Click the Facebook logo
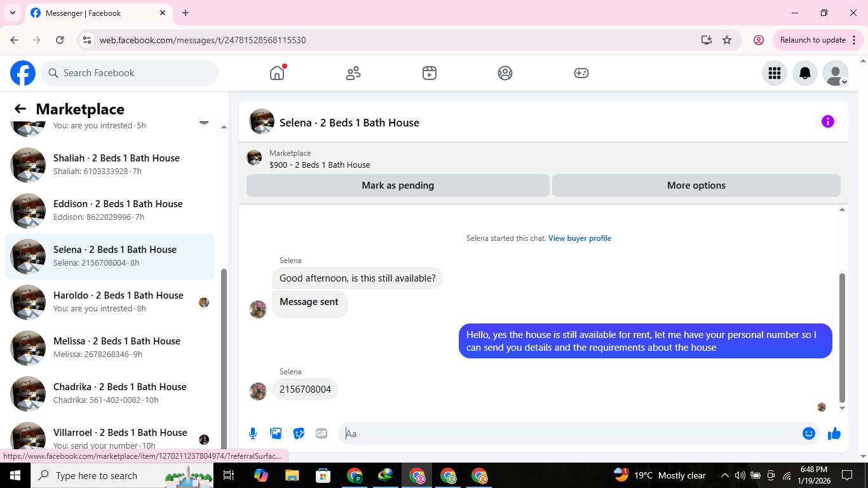The image size is (868, 488). 23,73
